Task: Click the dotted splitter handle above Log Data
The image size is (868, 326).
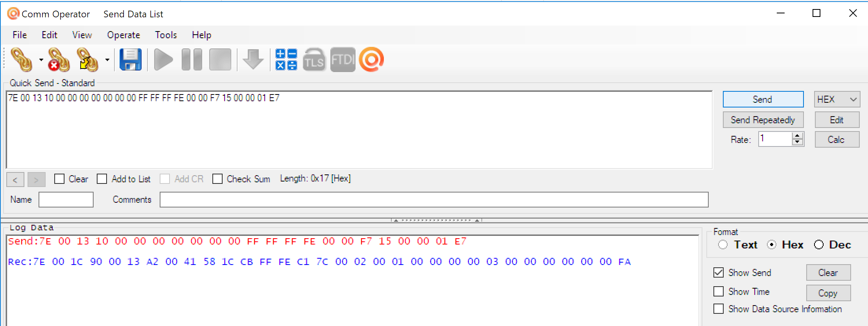Action: point(436,220)
